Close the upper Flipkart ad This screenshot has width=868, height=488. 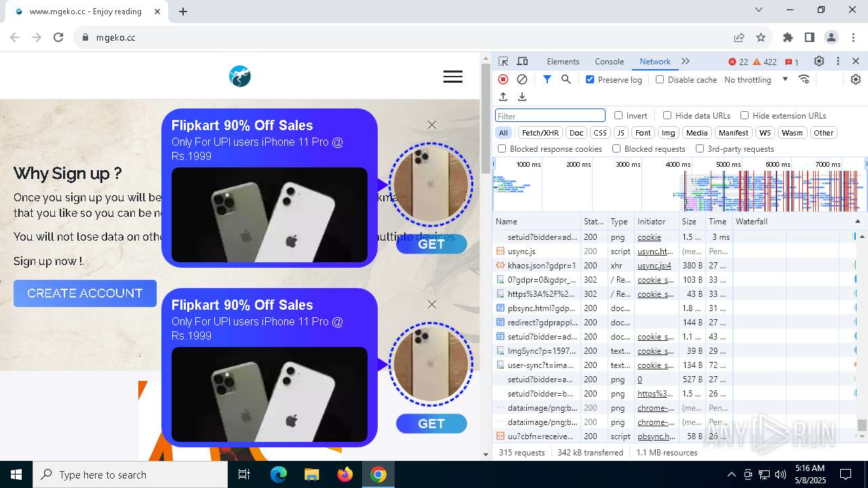pos(432,125)
